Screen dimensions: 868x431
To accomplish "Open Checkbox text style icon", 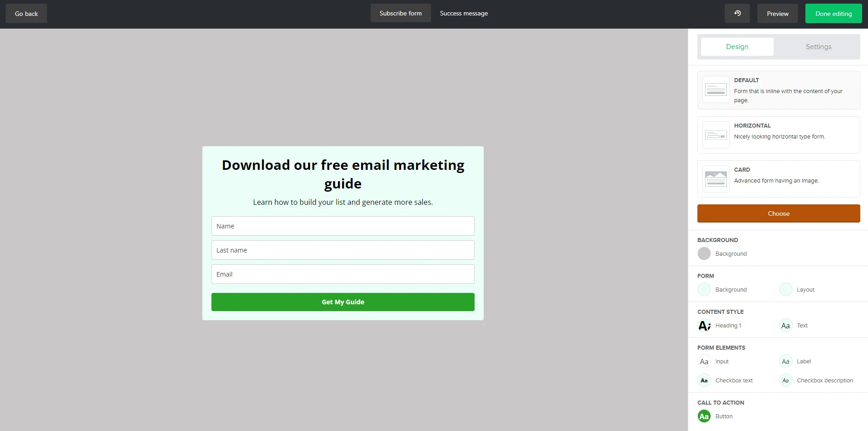I will (704, 381).
